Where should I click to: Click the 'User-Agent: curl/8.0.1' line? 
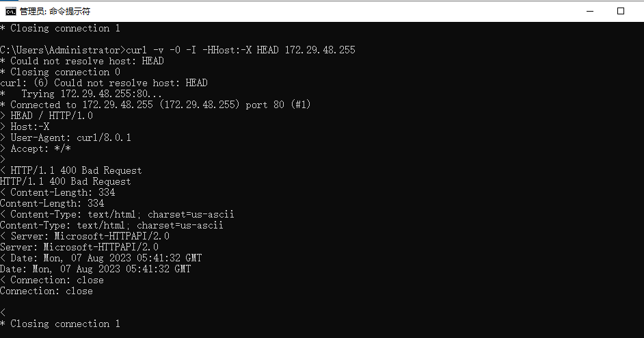tap(66, 138)
